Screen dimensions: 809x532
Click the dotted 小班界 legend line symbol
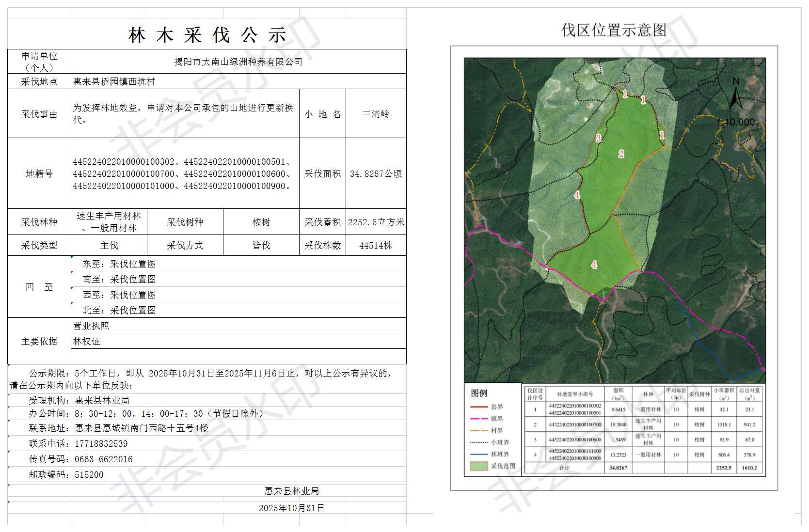(479, 442)
